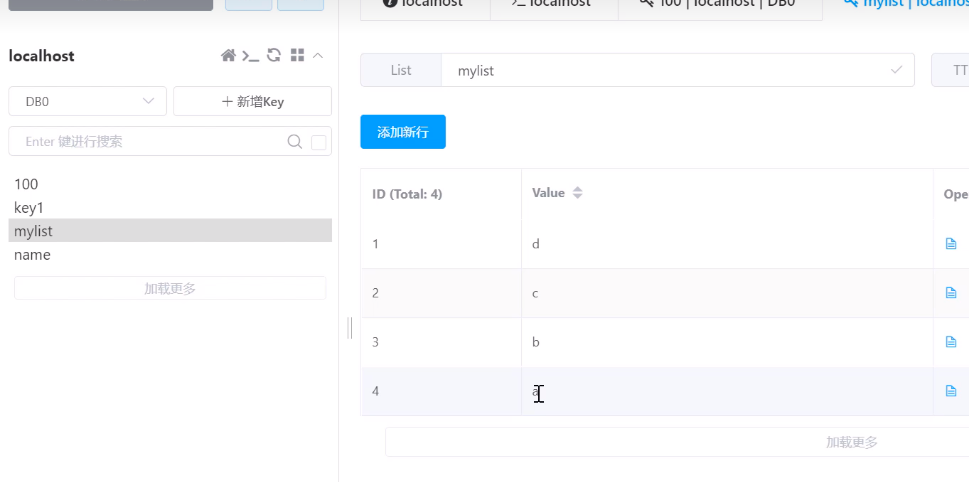Screen dimensions: 969x482
Task: Open the grid menu icon for localhost
Action: pos(297,55)
